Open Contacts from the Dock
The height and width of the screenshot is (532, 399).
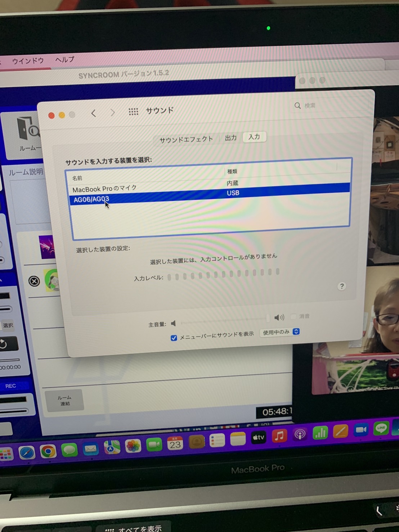196,441
